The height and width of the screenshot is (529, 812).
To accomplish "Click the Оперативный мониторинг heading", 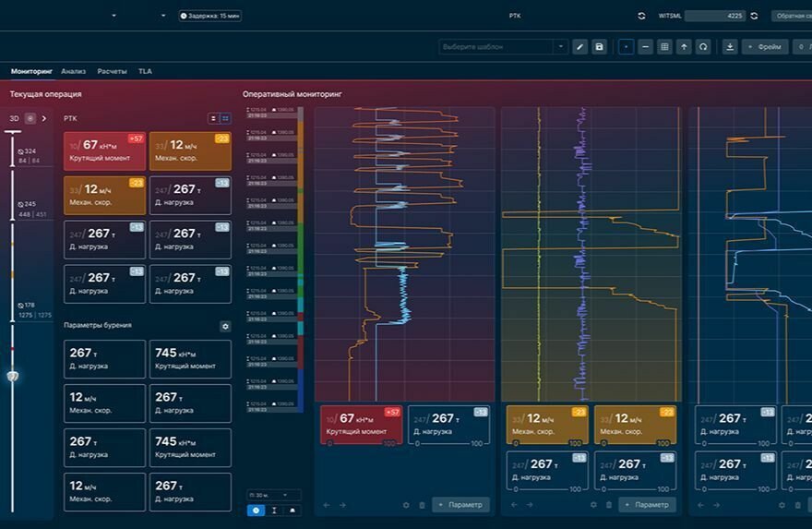I will [293, 94].
